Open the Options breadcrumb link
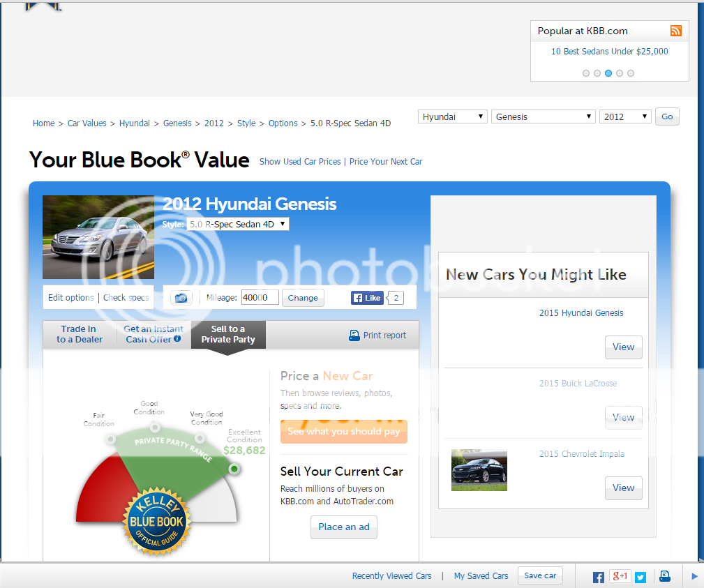704x588 pixels. point(283,123)
